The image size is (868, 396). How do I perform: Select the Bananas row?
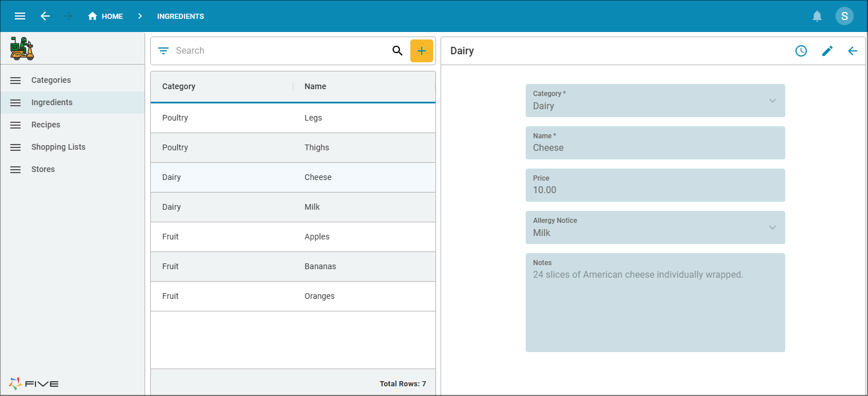(293, 267)
